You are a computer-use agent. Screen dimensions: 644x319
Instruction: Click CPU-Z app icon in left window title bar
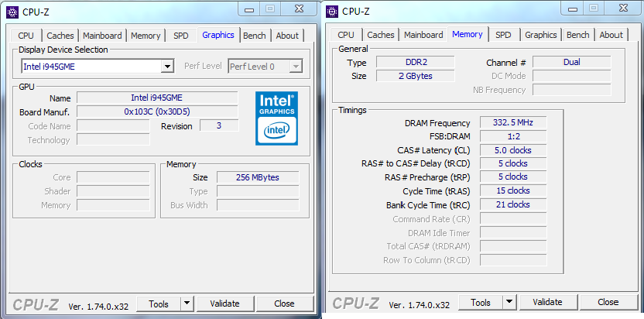click(x=12, y=12)
